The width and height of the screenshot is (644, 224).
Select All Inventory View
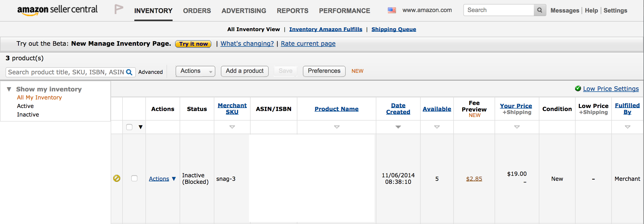pyautogui.click(x=254, y=29)
